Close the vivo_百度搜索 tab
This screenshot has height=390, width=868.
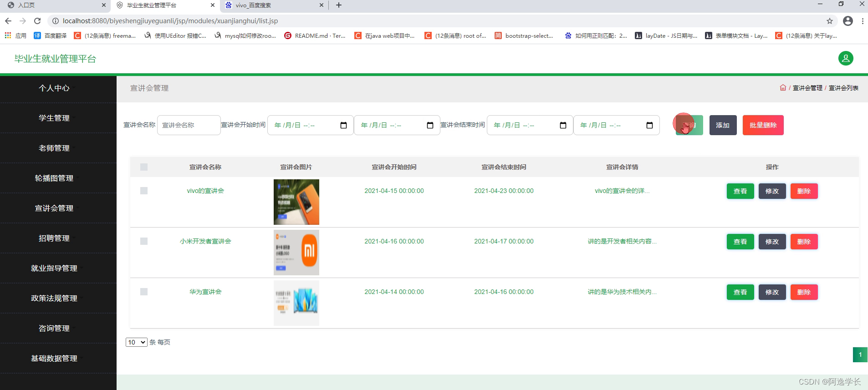pyautogui.click(x=322, y=5)
